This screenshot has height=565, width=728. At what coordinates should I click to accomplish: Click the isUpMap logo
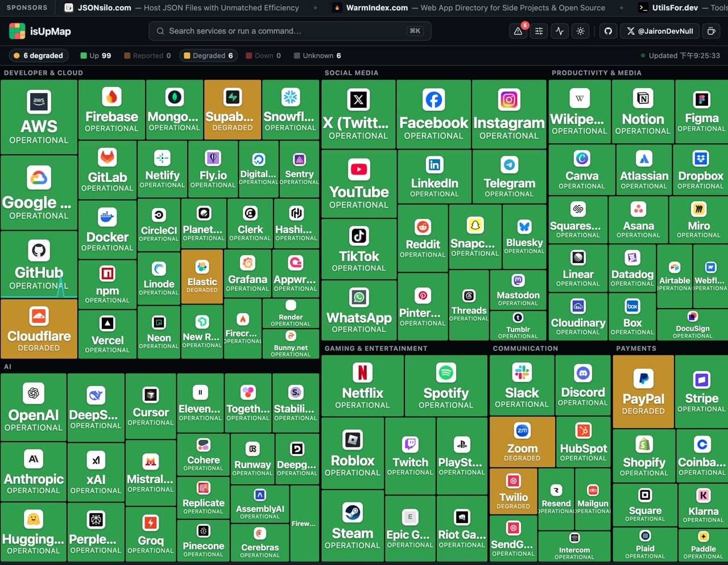(x=40, y=31)
